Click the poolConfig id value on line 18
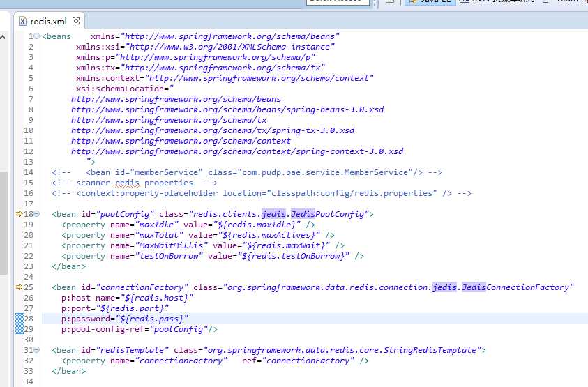Viewport: 588px width, 387px height. (126, 214)
